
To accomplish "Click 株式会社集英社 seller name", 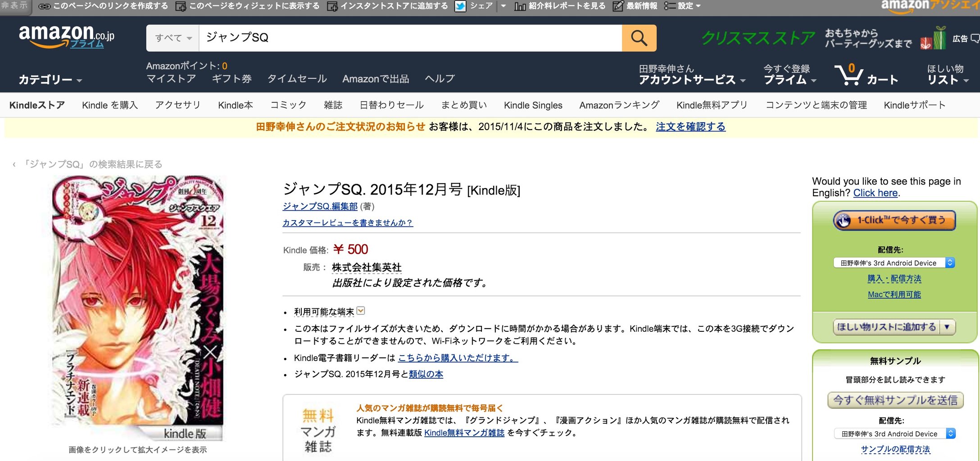I will pyautogui.click(x=367, y=267).
